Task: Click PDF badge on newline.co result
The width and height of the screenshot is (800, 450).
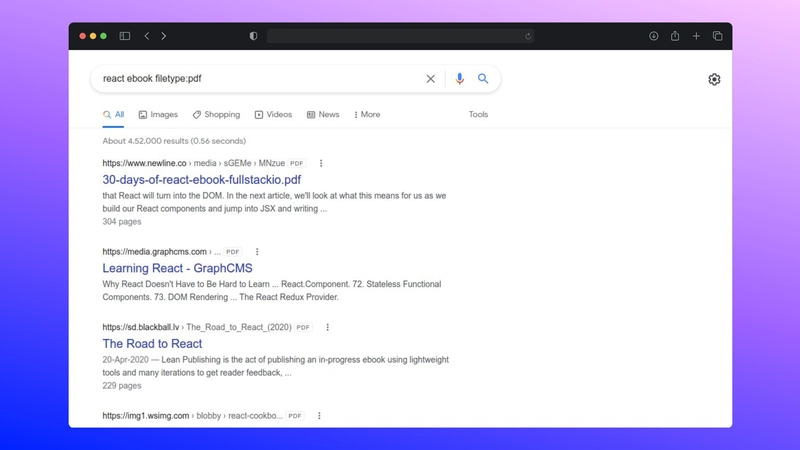Action: (296, 163)
